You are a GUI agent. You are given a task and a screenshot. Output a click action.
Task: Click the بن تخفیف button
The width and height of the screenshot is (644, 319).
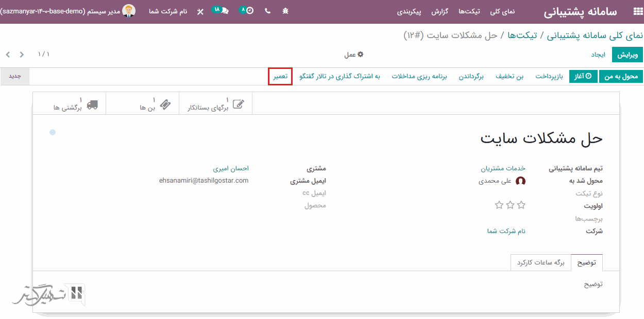pos(510,77)
